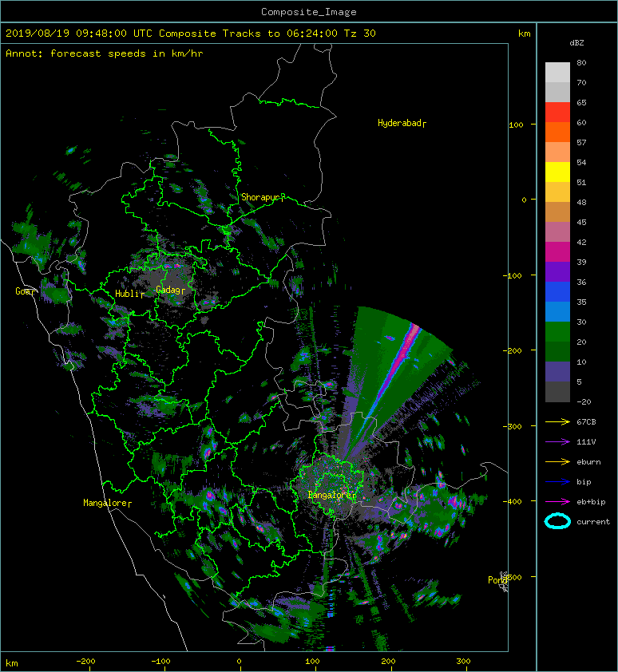
Task: Pick the dark orange swatch below 60
Action: click(557, 132)
